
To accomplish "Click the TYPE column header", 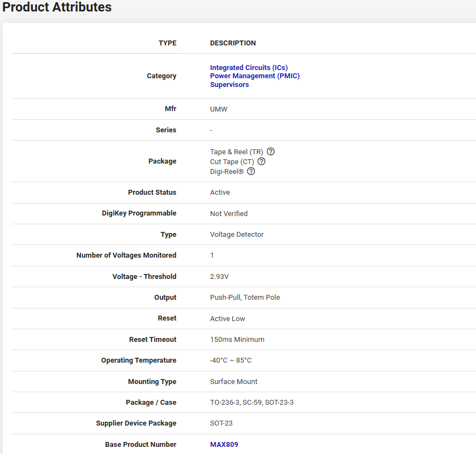I will (167, 43).
